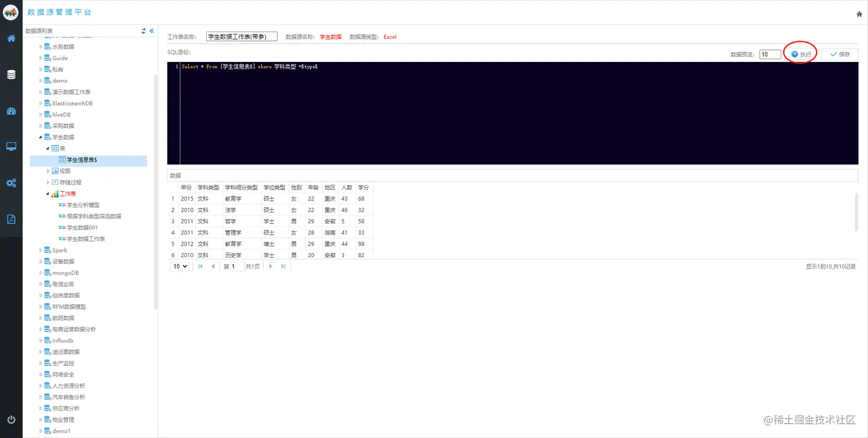Expand the Guide data source node
The image size is (868, 438).
[41, 58]
